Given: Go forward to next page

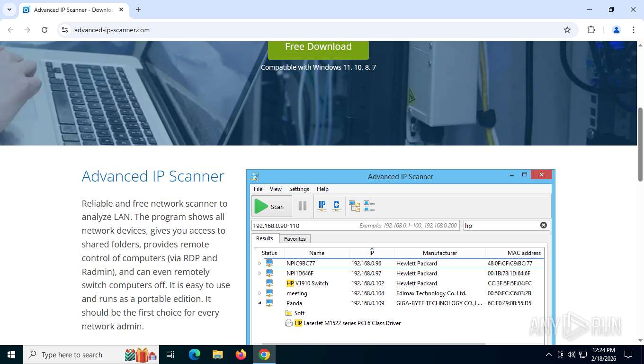Looking at the screenshot, I should 27,30.
